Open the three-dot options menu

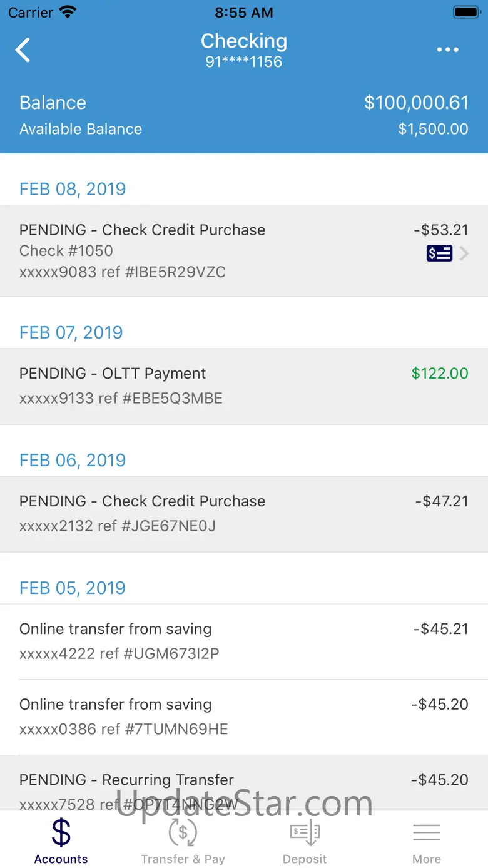[447, 50]
